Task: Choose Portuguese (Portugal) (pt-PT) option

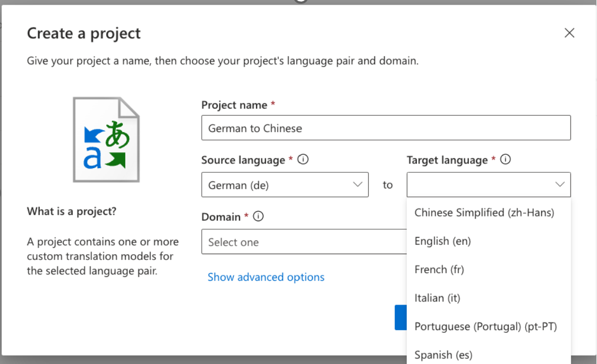Action: click(485, 326)
